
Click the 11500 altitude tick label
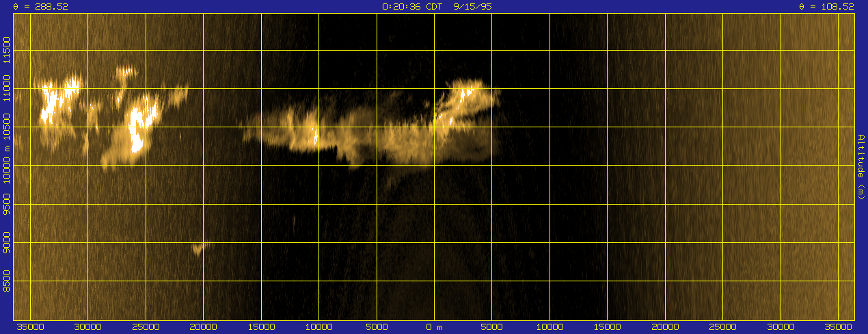pos(7,50)
